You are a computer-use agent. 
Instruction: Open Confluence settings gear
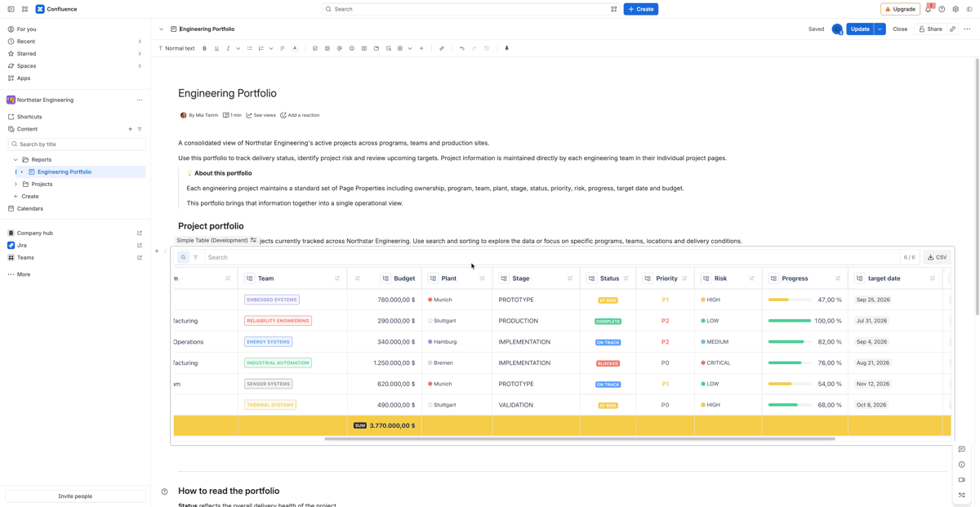[x=955, y=9]
